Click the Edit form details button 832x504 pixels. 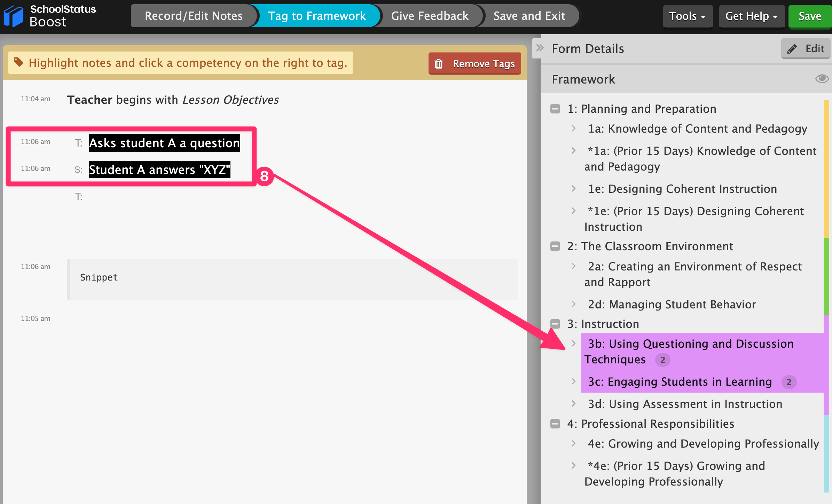point(806,49)
